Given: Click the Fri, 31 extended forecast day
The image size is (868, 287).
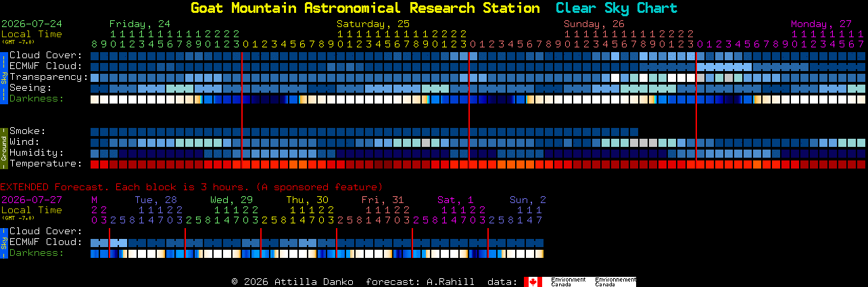Looking at the screenshot, I should pos(383,200).
